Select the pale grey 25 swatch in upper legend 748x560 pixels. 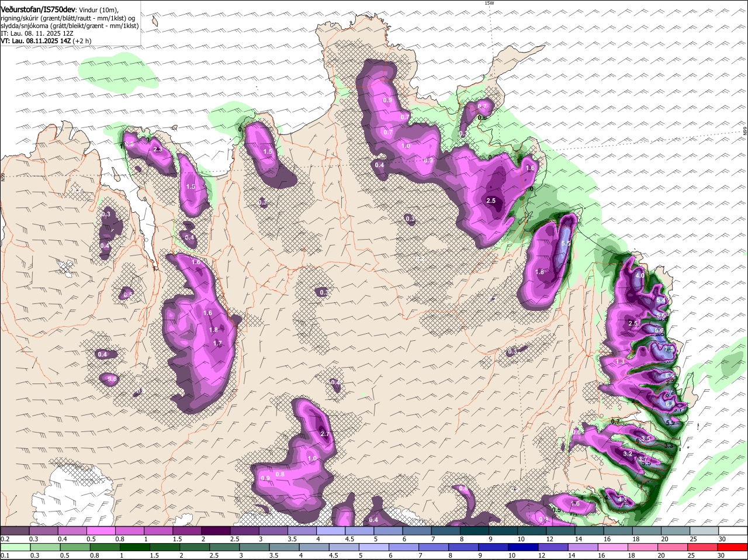[x=704, y=531]
